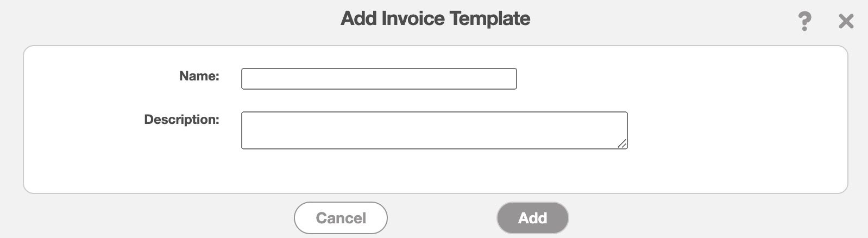Click the "Name:" field label
The image size is (868, 238).
(199, 76)
